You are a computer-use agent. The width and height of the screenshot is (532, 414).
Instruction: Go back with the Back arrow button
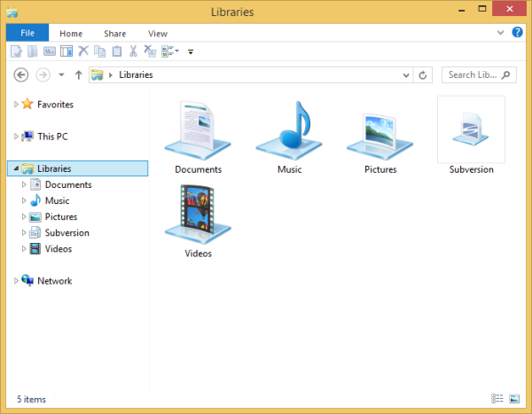pos(21,75)
